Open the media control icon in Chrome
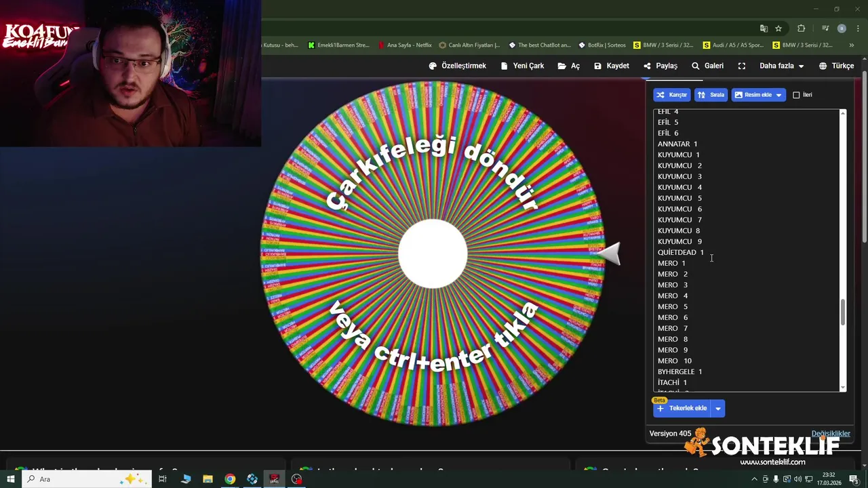Screen dimensions: 868x488 825,28
